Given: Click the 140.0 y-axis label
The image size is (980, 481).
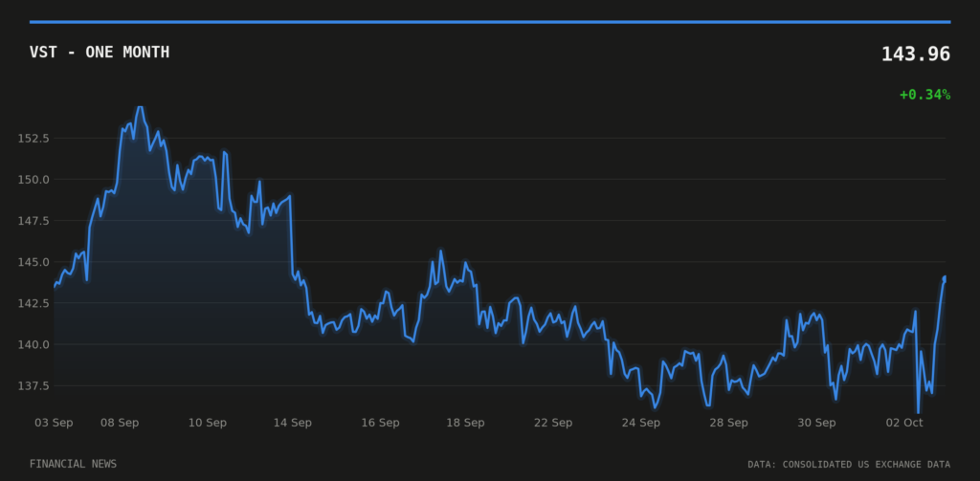Looking at the screenshot, I should [33, 344].
